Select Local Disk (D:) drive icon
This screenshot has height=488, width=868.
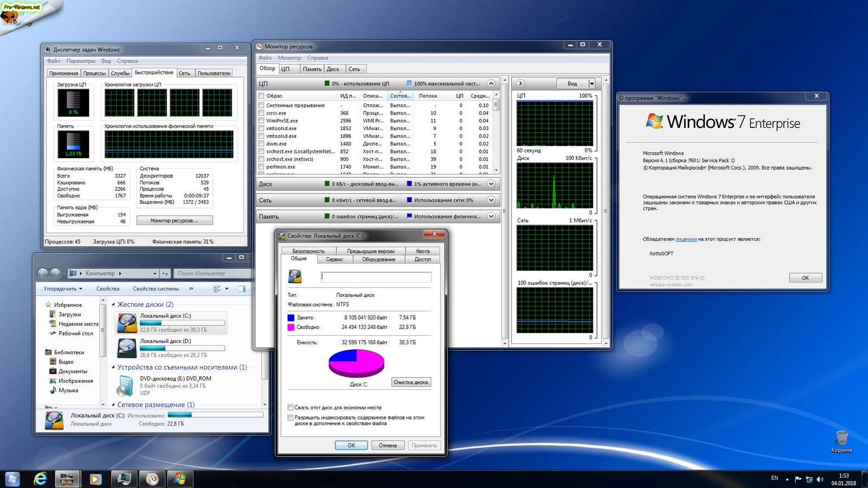[127, 348]
